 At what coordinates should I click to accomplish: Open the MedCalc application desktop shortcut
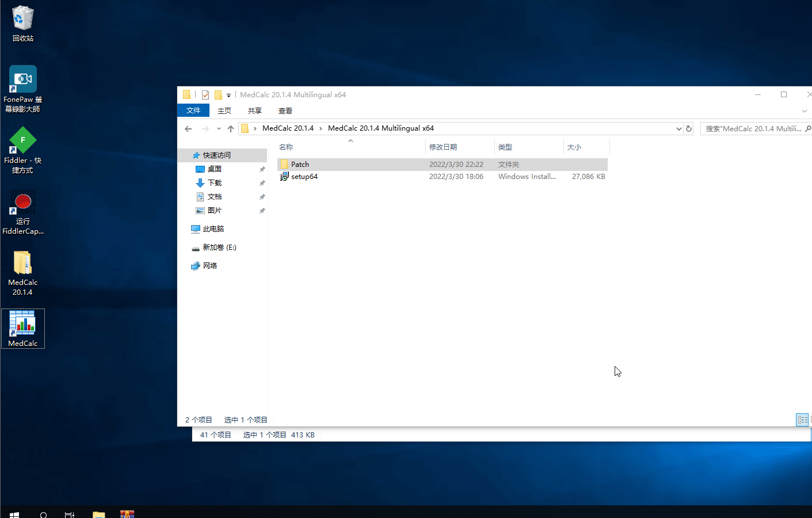coord(23,329)
